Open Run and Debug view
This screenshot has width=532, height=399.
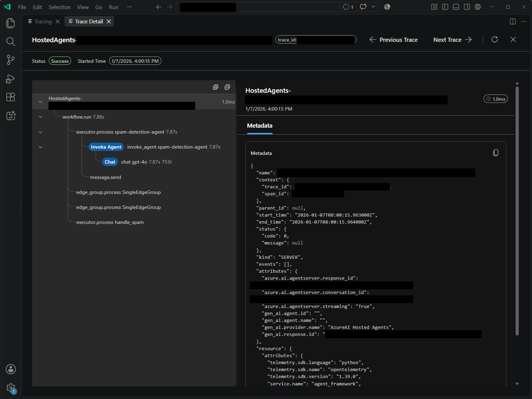point(11,78)
